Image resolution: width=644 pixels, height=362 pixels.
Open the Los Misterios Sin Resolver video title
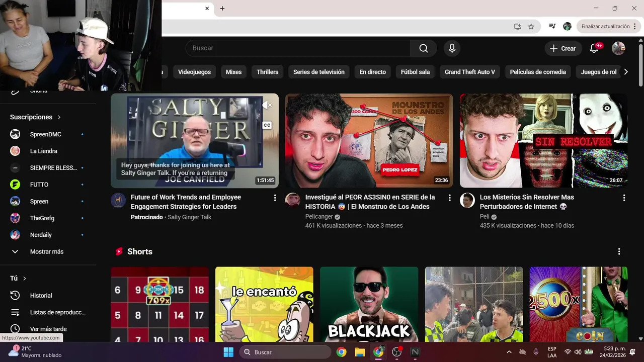pyautogui.click(x=527, y=202)
